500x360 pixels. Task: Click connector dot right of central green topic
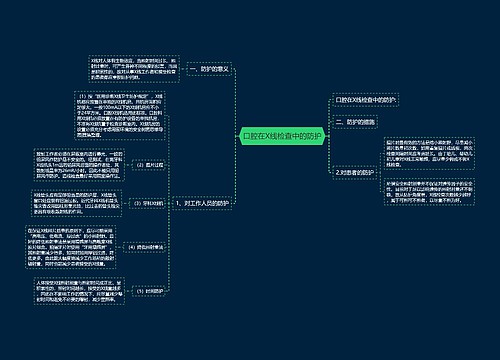click(x=328, y=136)
